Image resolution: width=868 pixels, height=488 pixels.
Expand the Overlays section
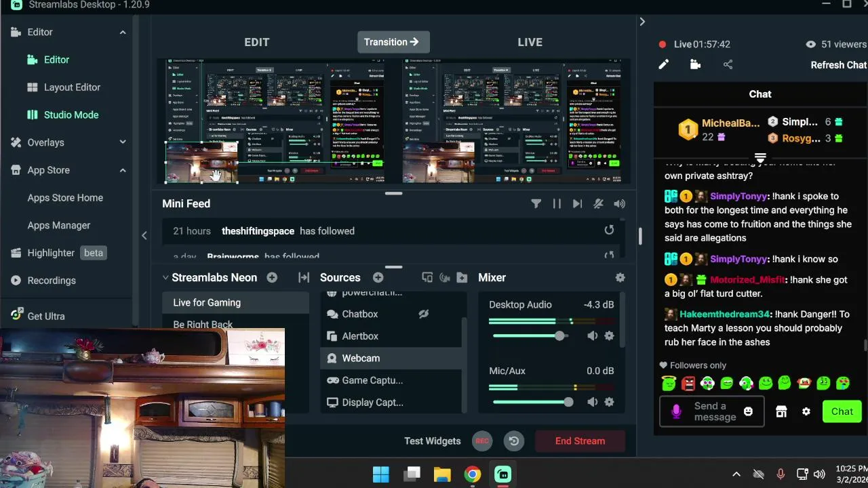[x=123, y=142]
